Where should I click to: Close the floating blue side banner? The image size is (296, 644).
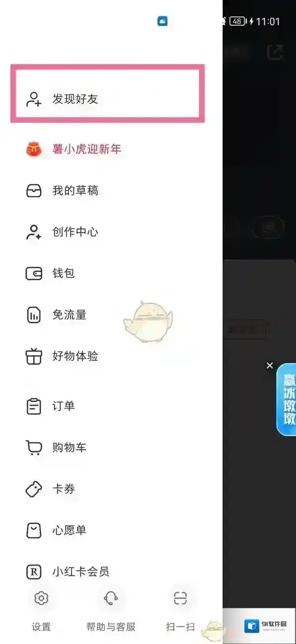pyautogui.click(x=270, y=366)
